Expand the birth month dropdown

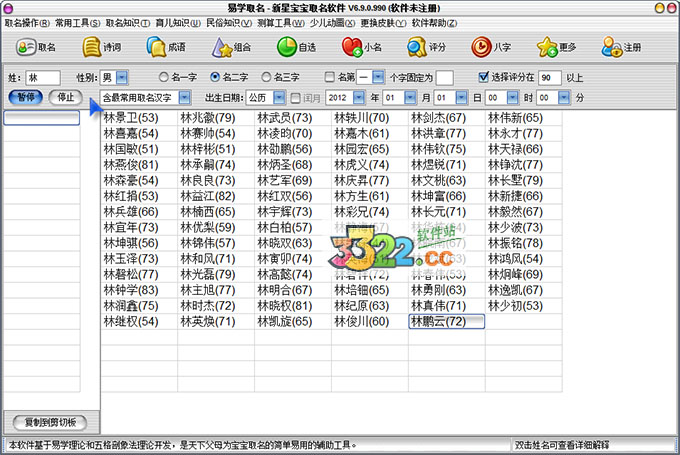coord(410,98)
